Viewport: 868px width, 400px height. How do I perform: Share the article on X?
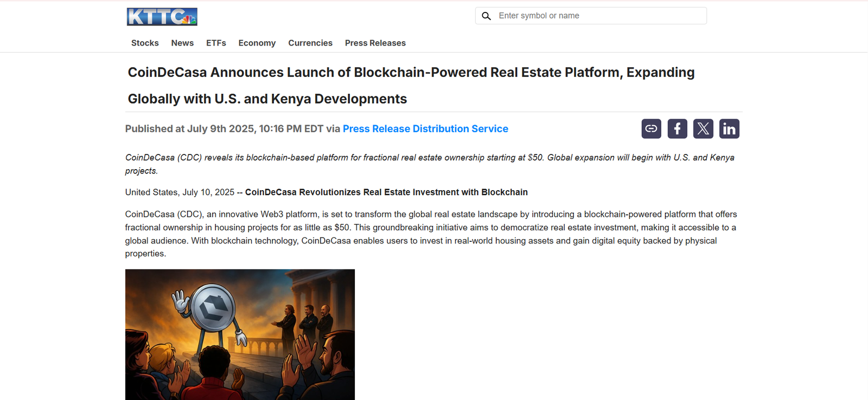(703, 129)
